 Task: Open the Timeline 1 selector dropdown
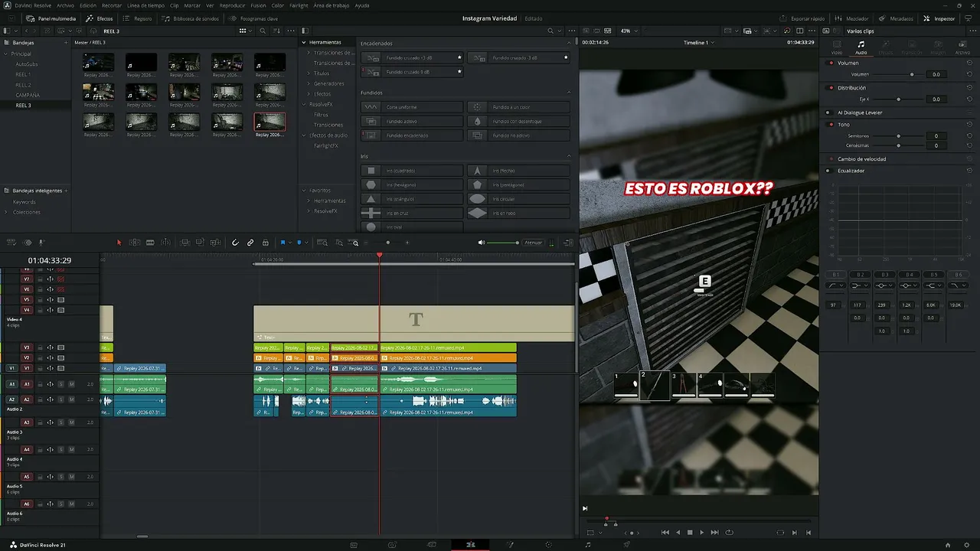698,43
